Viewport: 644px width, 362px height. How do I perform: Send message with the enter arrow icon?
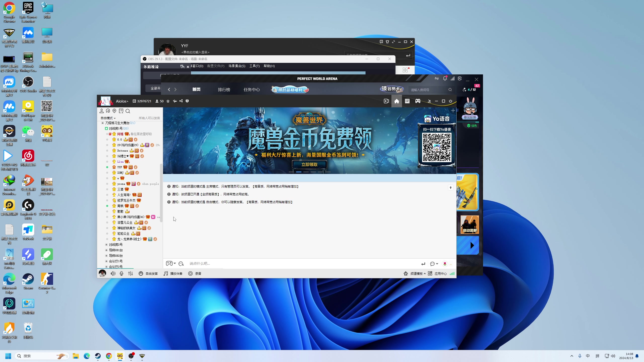[423, 264]
